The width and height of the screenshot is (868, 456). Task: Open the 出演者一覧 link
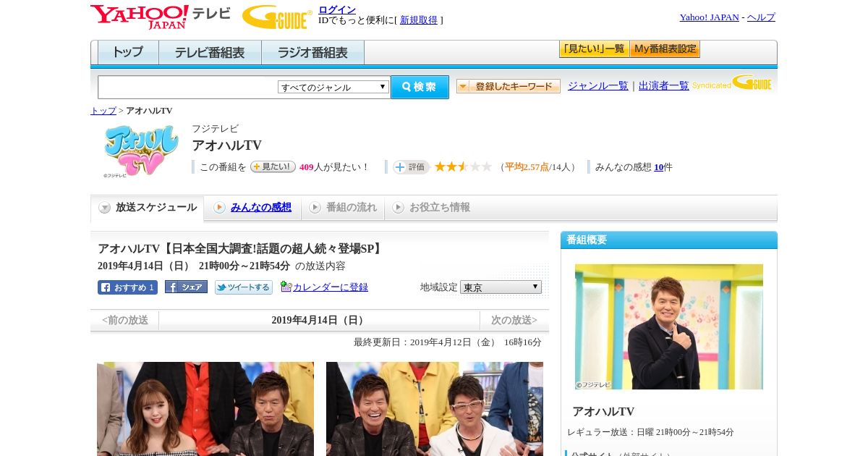click(x=663, y=86)
